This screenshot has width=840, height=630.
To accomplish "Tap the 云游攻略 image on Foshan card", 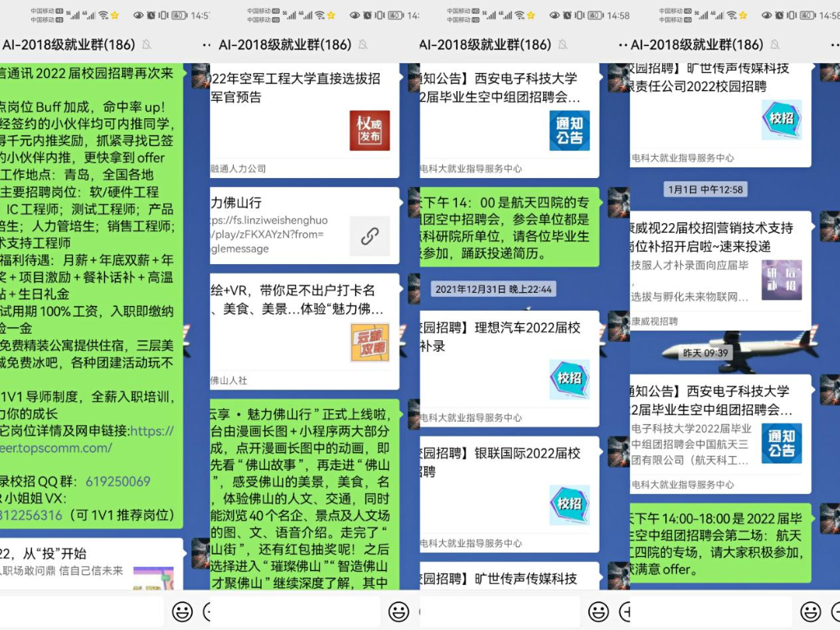I will point(369,341).
